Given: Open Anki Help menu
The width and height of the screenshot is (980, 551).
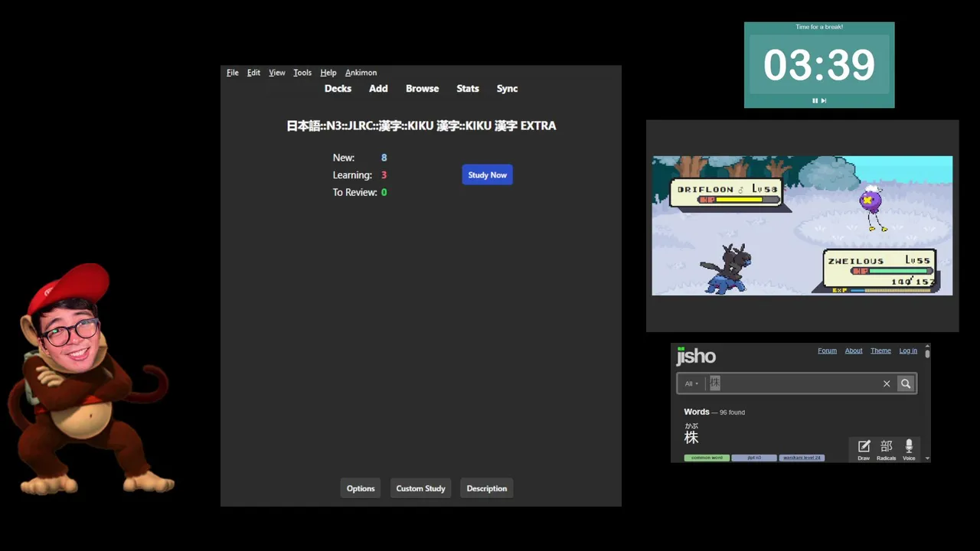Looking at the screenshot, I should (x=328, y=73).
